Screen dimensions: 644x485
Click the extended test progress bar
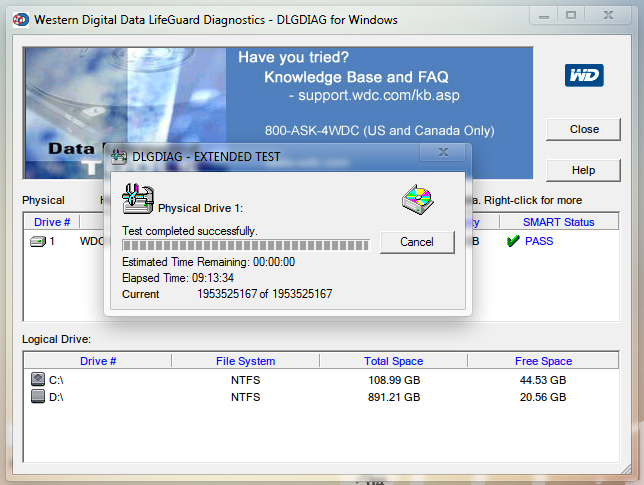[246, 246]
